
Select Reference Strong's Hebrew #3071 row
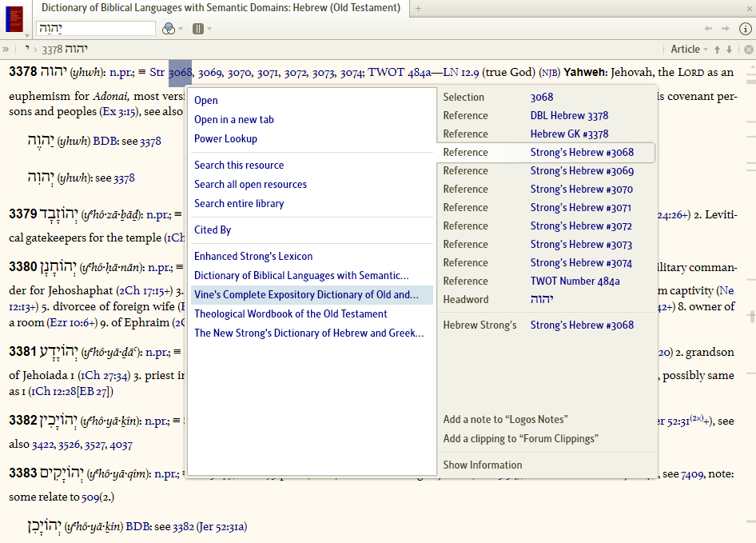pos(546,208)
